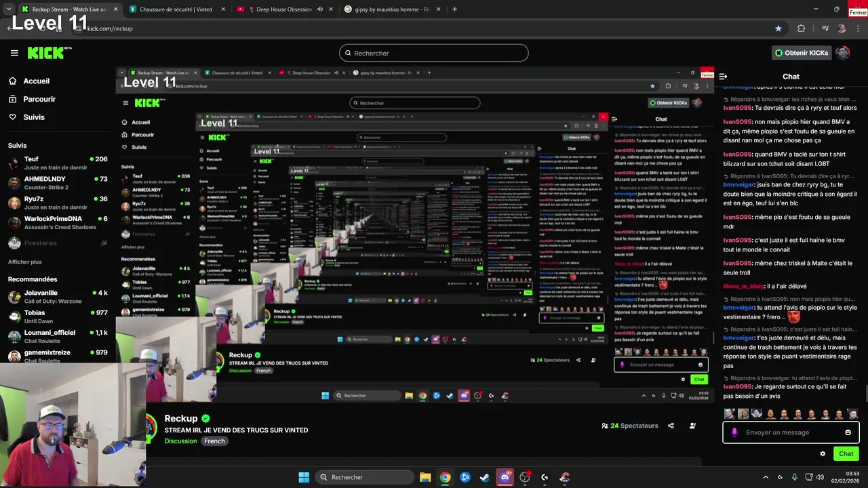Image resolution: width=868 pixels, height=488 pixels.
Task: Open emoji picker in chat input
Action: pyautogui.click(x=848, y=432)
